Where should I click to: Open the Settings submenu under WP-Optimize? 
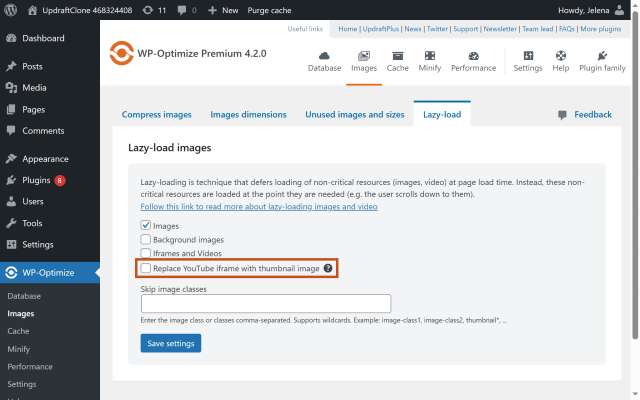(x=22, y=384)
